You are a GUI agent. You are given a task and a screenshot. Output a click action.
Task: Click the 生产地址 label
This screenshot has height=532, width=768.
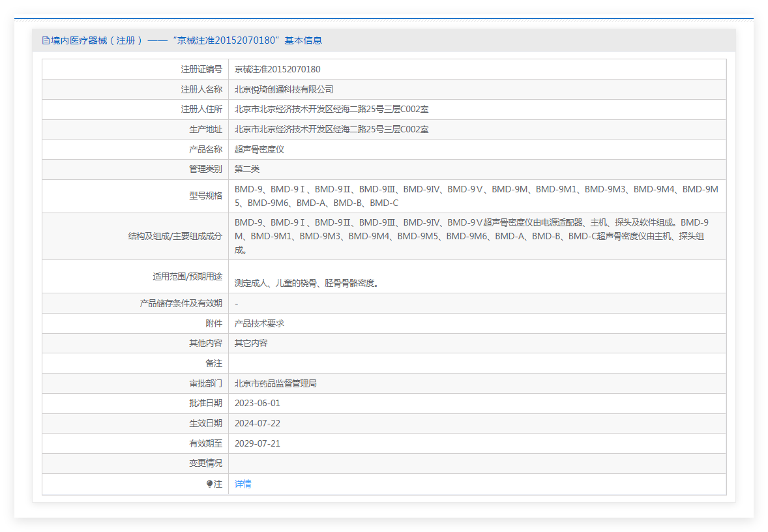pyautogui.click(x=206, y=129)
